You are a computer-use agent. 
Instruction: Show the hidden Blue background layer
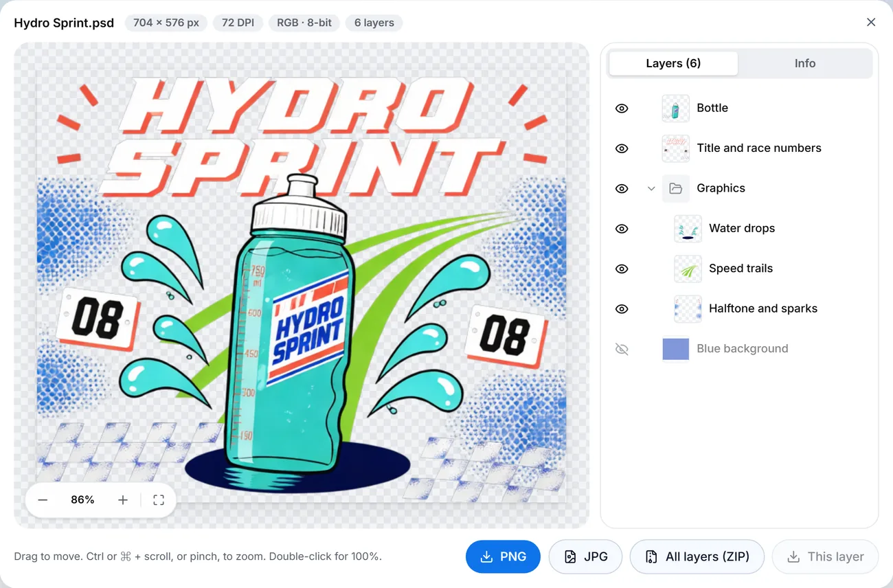point(622,349)
